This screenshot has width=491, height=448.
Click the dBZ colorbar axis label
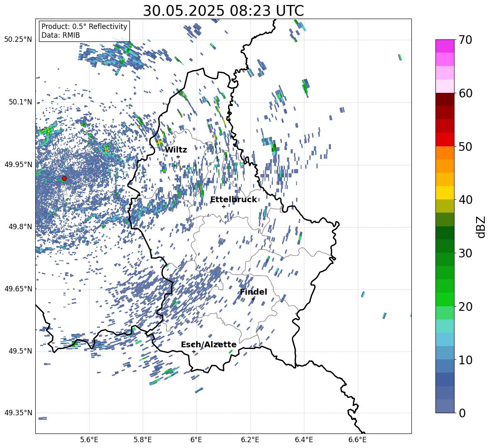tap(481, 227)
